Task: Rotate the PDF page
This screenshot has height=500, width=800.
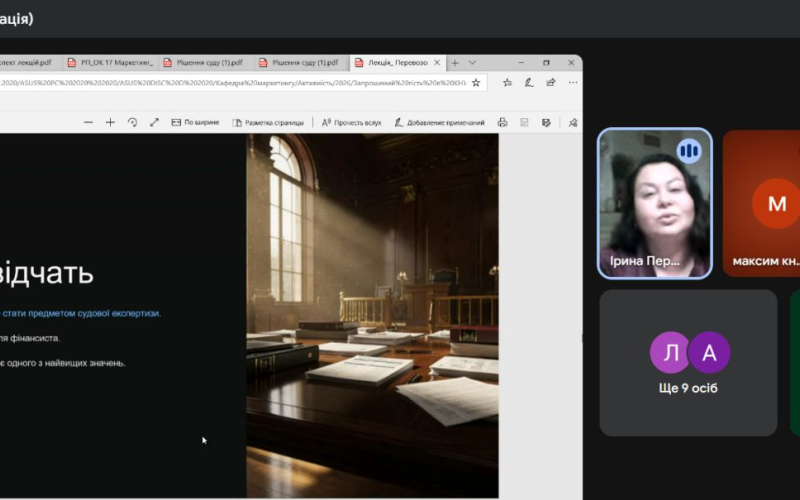Action: tap(132, 123)
